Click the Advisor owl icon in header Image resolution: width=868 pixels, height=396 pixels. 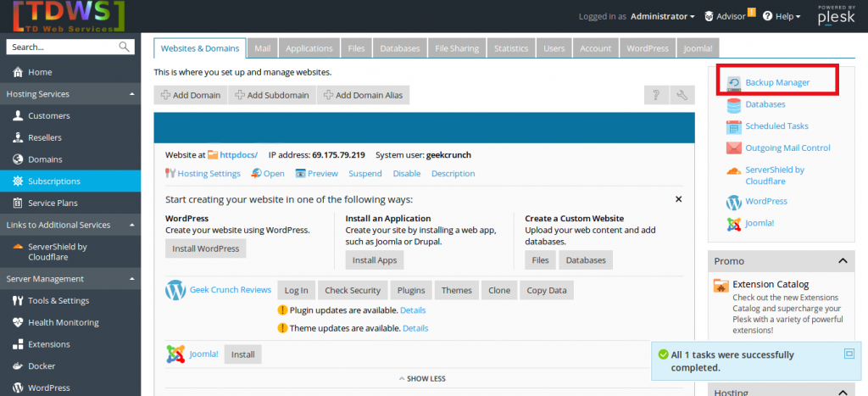point(709,17)
